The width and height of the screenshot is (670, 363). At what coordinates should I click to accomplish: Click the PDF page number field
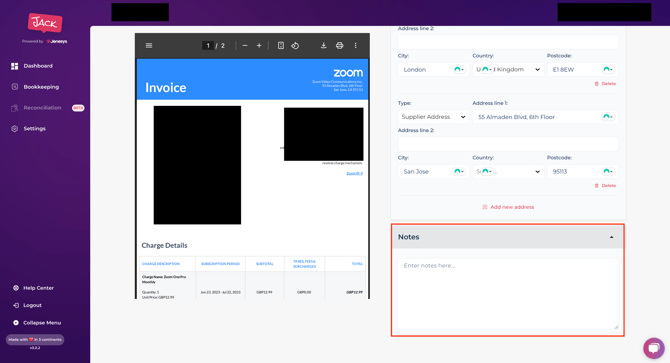[208, 46]
